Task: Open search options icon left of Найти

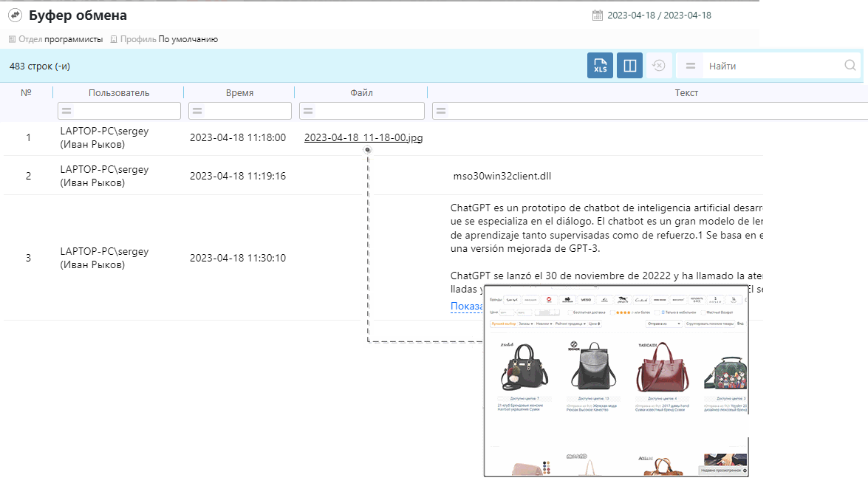Action: tap(691, 66)
